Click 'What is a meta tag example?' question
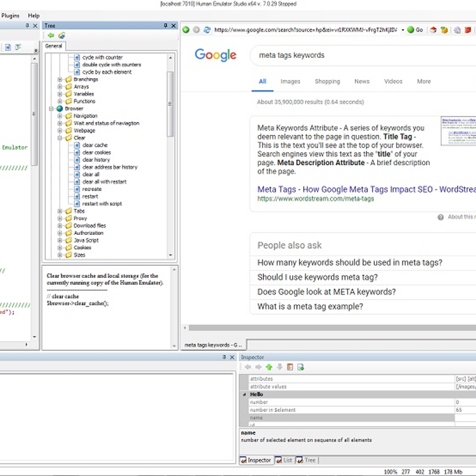The image size is (476, 476). coord(310,306)
